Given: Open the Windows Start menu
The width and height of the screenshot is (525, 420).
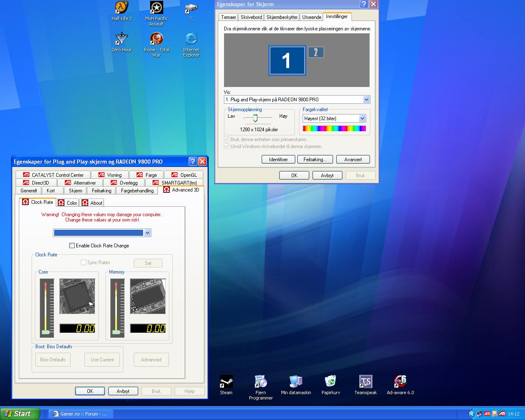Looking at the screenshot, I should pyautogui.click(x=20, y=414).
